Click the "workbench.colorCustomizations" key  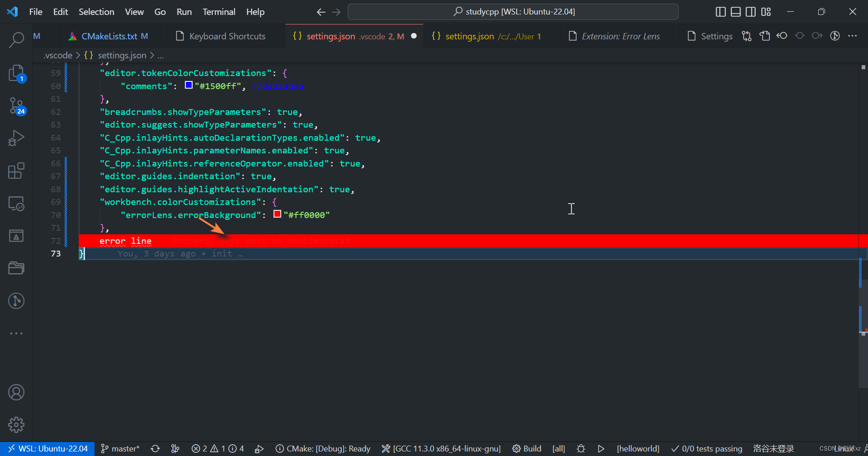pos(180,202)
